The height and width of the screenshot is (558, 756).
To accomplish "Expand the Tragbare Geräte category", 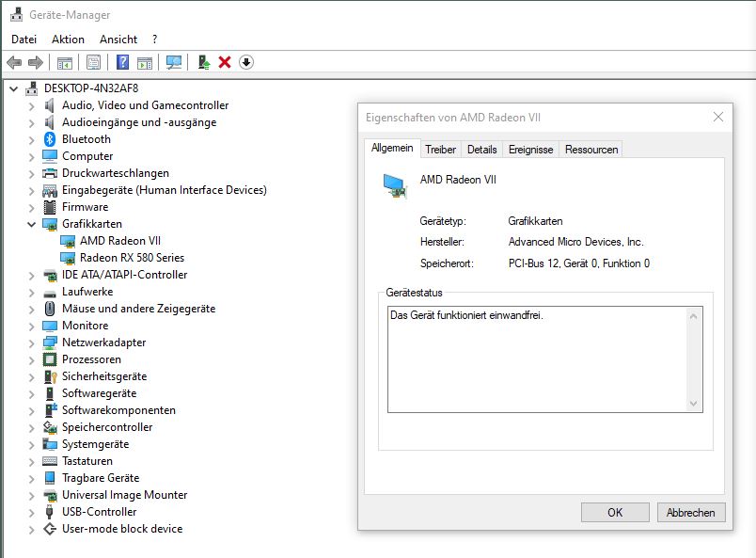I will pos(31,479).
